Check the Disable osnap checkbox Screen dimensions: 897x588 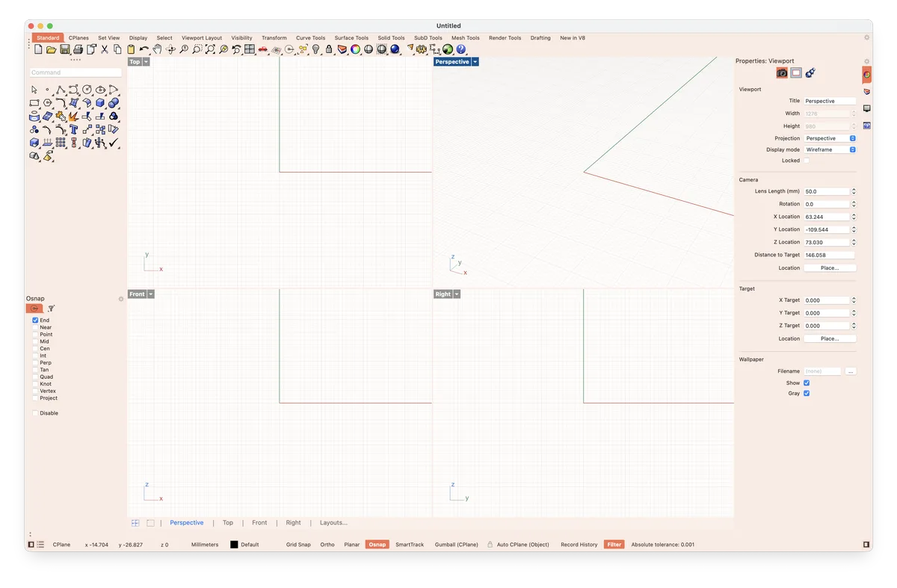[x=35, y=413]
